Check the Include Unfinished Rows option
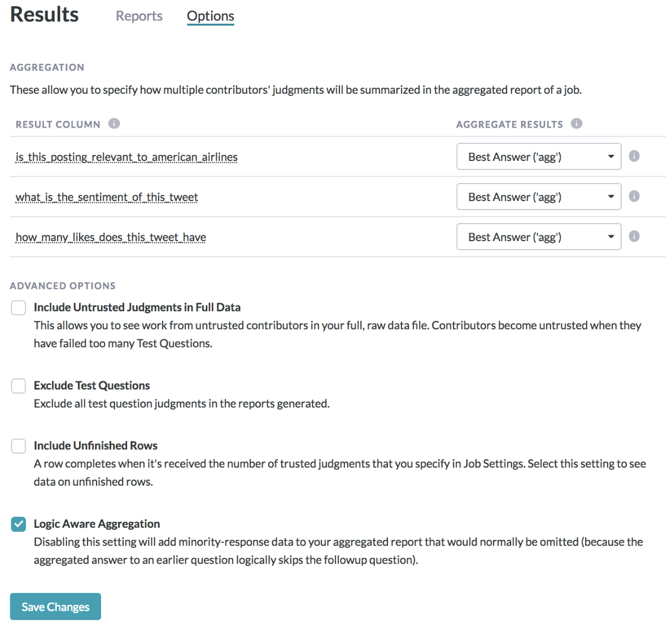672x628 pixels. coord(19,446)
